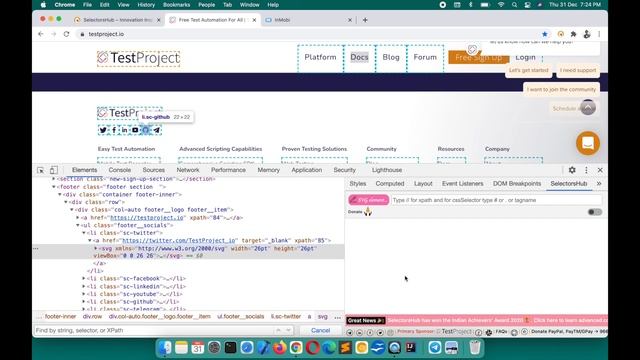This screenshot has width=640, height=360.
Task: Click the I need support chat option
Action: 578,71
